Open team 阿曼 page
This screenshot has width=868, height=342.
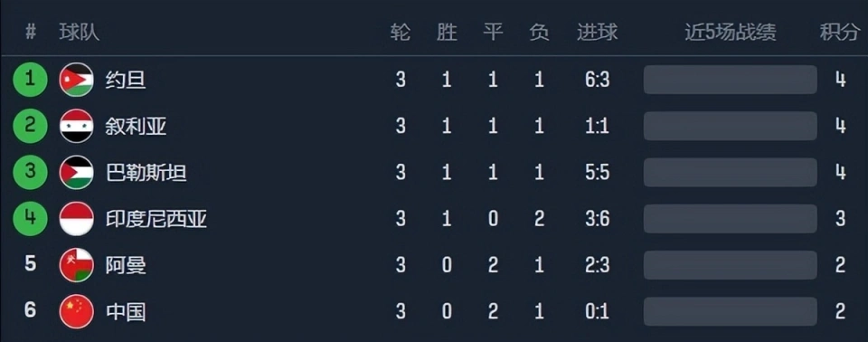pos(126,265)
